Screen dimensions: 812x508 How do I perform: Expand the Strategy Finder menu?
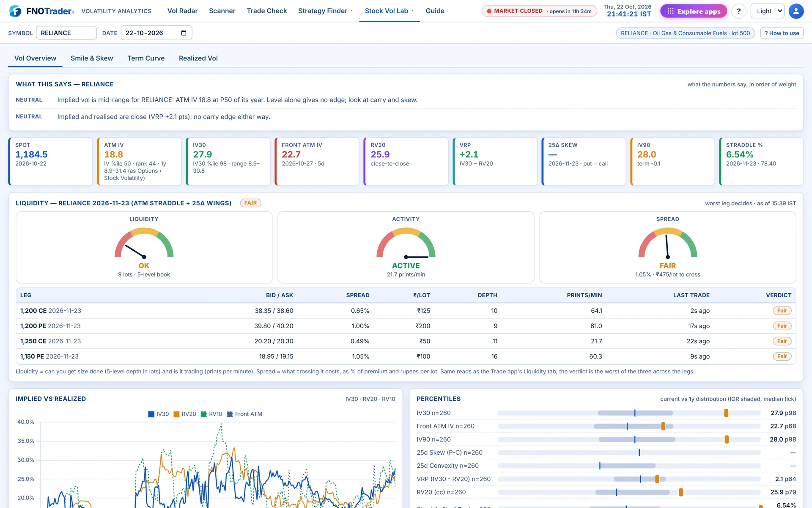(x=325, y=11)
